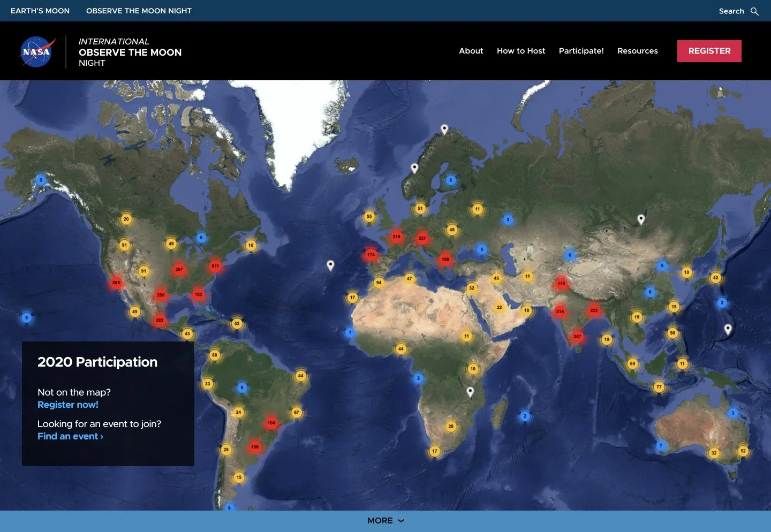Select the yellow 28 marker over southern Africa
This screenshot has width=771, height=532.
point(451,426)
